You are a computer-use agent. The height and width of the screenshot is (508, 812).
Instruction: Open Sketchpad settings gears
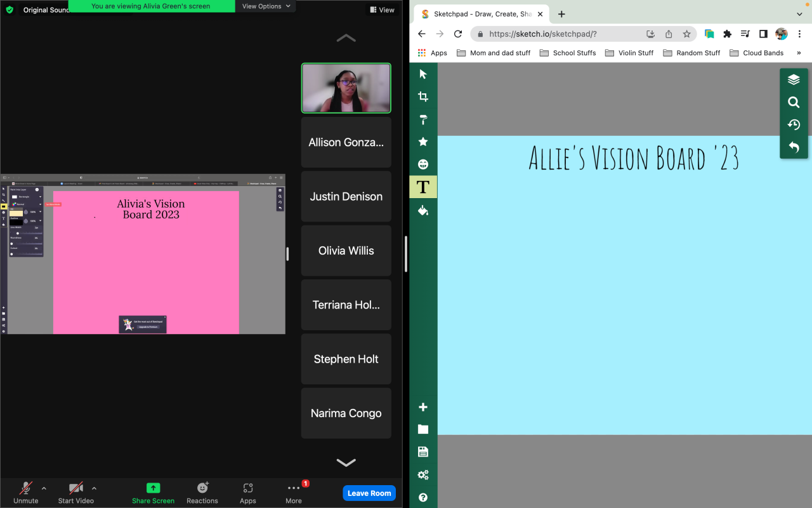(x=423, y=475)
